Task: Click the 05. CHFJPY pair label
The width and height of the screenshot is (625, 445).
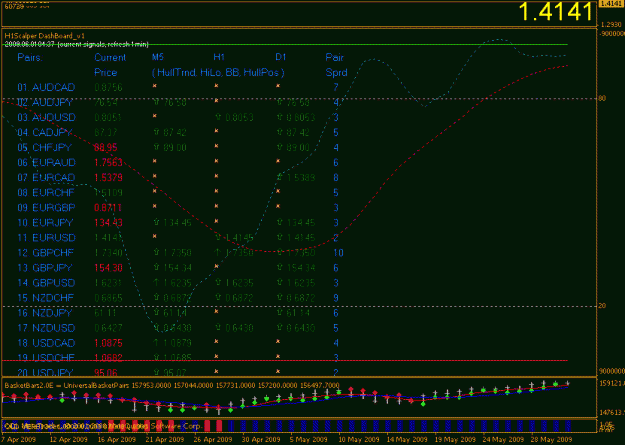Action: pyautogui.click(x=45, y=148)
